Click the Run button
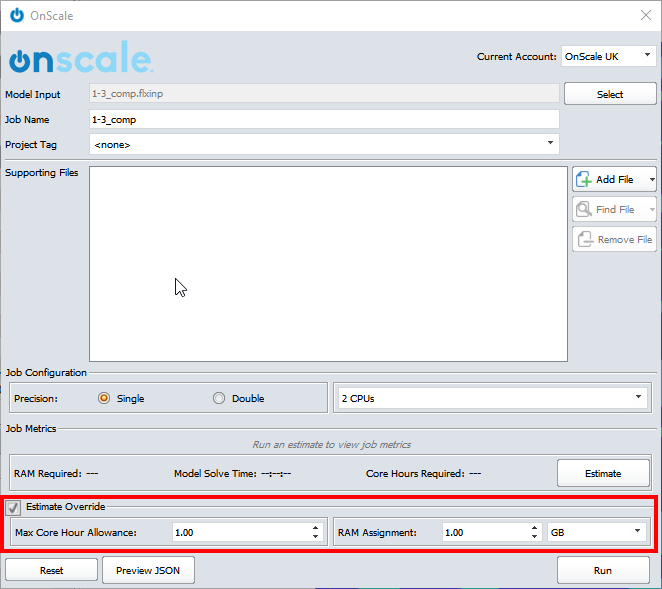662x589 pixels. [603, 570]
